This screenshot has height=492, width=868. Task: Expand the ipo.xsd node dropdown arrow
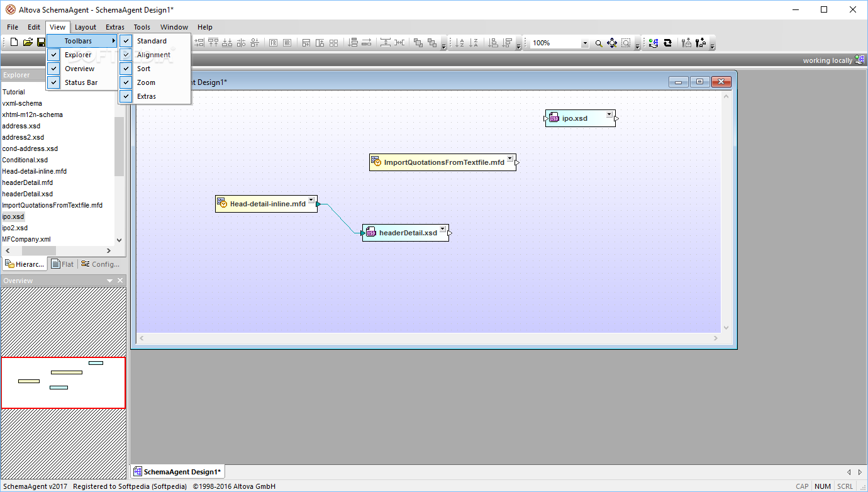pos(609,115)
